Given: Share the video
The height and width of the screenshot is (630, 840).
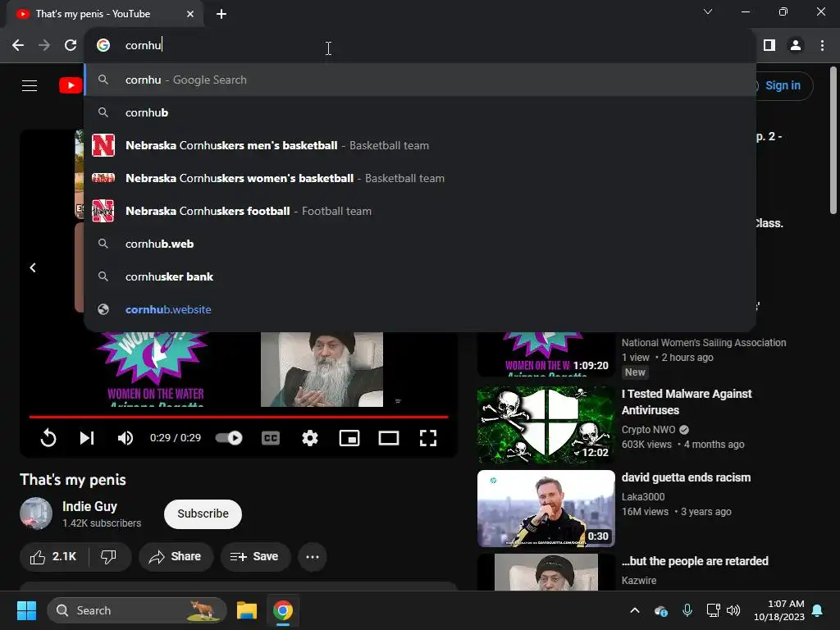Looking at the screenshot, I should point(176,557).
